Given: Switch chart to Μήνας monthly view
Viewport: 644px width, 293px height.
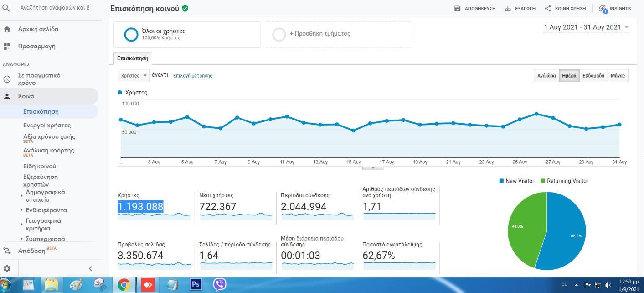Looking at the screenshot, I should point(618,76).
